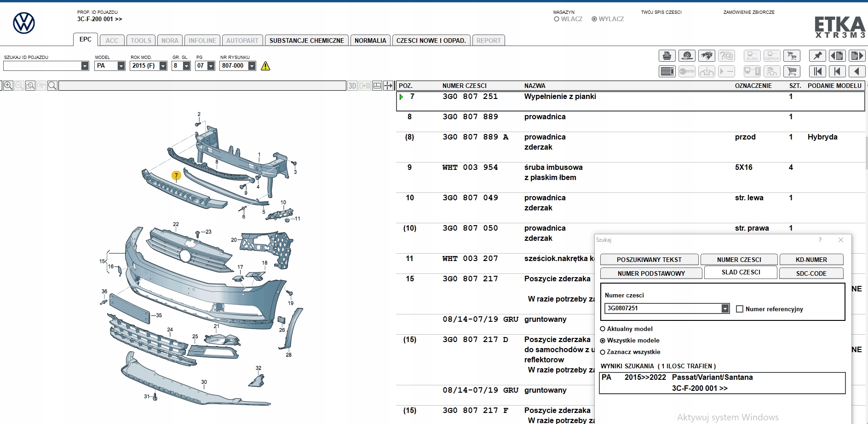This screenshot has height=424, width=868.
Task: Go to next document page icon
Action: [857, 56]
